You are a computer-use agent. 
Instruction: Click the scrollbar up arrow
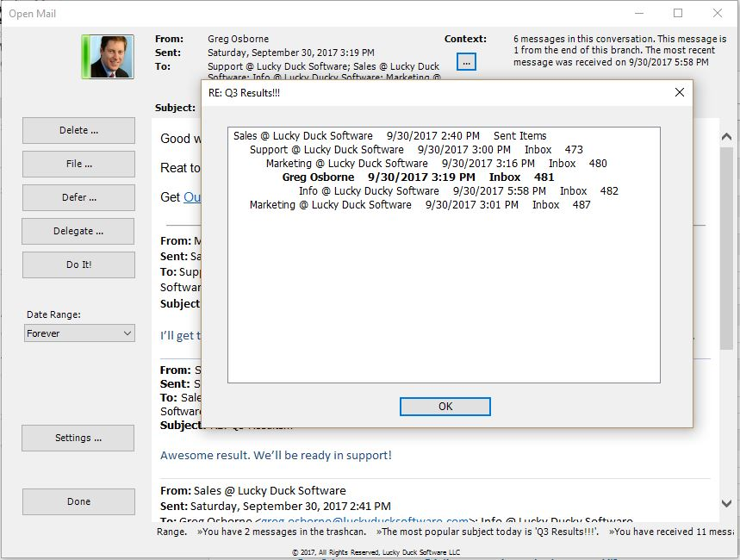(726, 135)
